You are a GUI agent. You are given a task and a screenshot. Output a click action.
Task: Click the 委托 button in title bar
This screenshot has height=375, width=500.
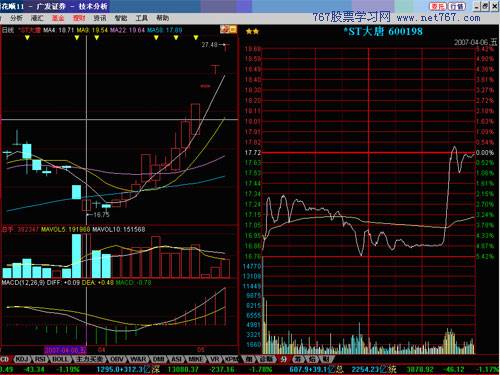pyautogui.click(x=438, y=6)
